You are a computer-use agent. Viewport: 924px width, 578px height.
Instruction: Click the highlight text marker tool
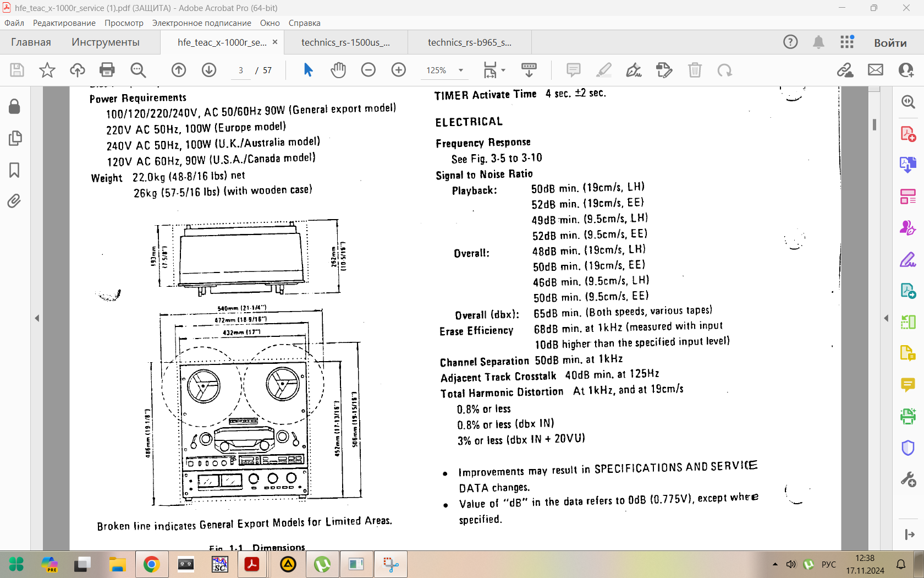click(604, 70)
